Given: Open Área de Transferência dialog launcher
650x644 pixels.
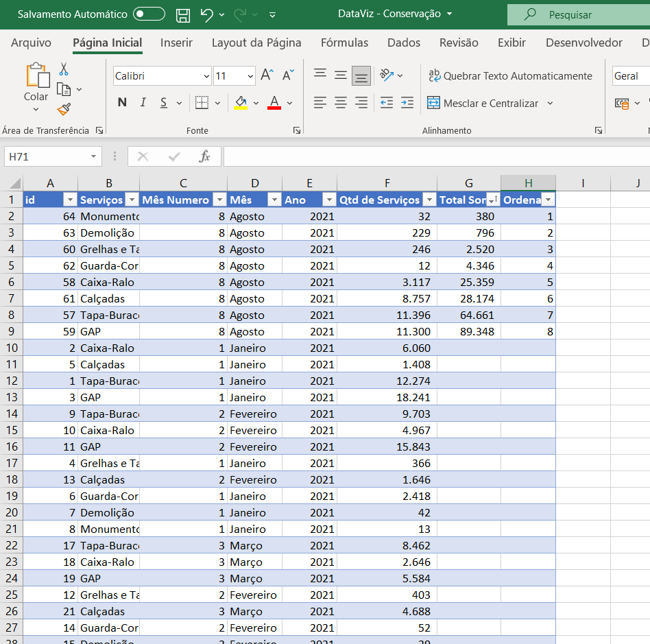Looking at the screenshot, I should point(99,130).
